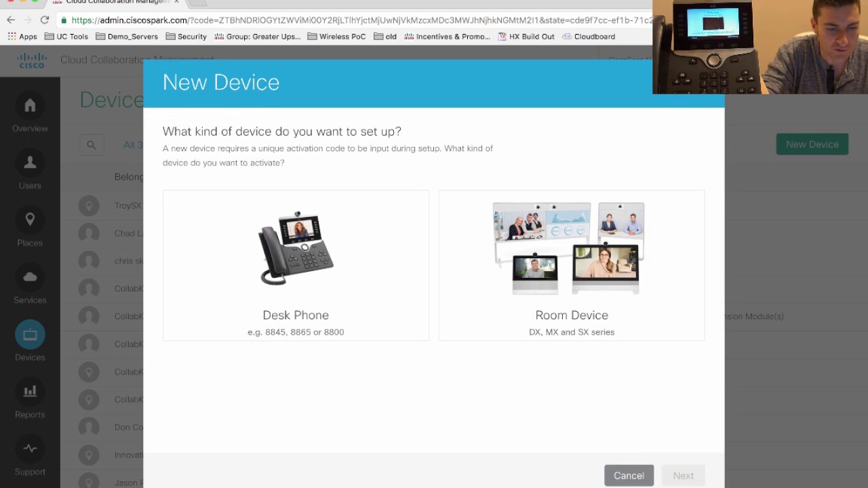Open the Places sidebar icon

pyautogui.click(x=30, y=220)
